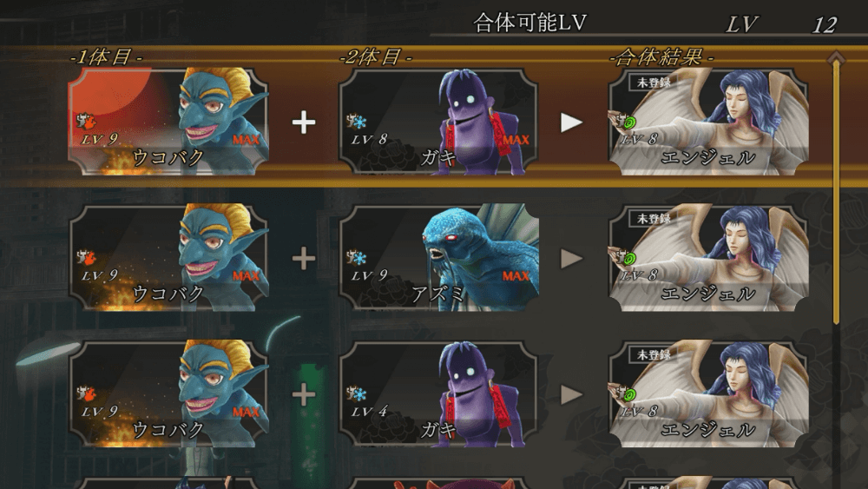Pick the ガキ LV 4 card
This screenshot has width=868, height=489.
click(x=437, y=394)
